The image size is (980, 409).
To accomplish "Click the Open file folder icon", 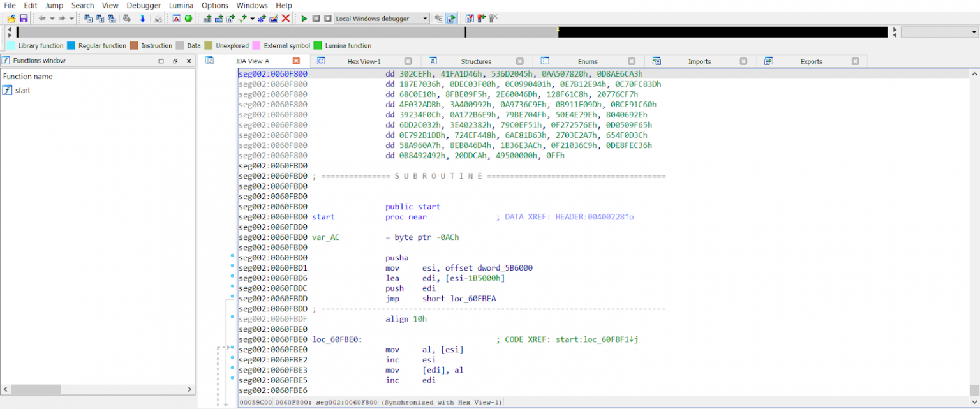I will [11, 19].
